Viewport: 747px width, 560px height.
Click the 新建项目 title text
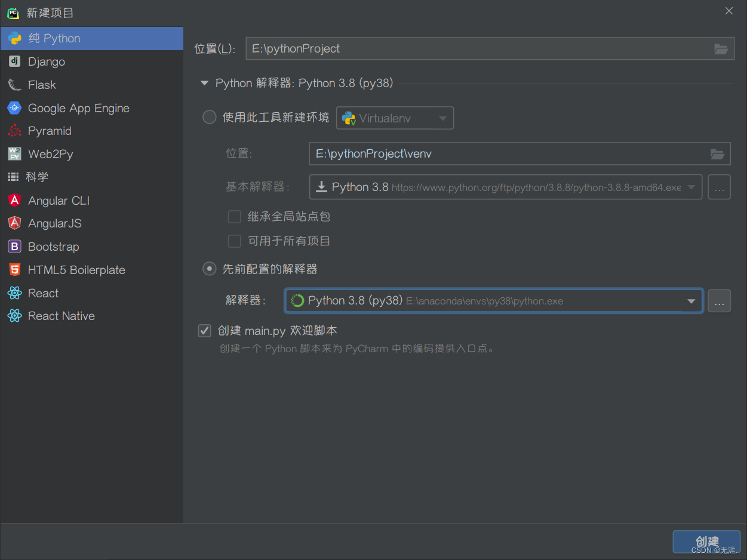point(50,13)
